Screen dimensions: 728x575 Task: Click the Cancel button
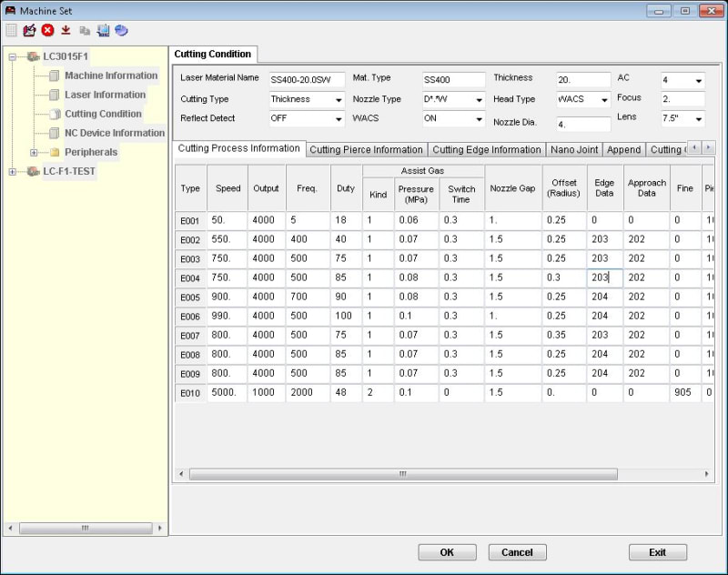pos(517,552)
